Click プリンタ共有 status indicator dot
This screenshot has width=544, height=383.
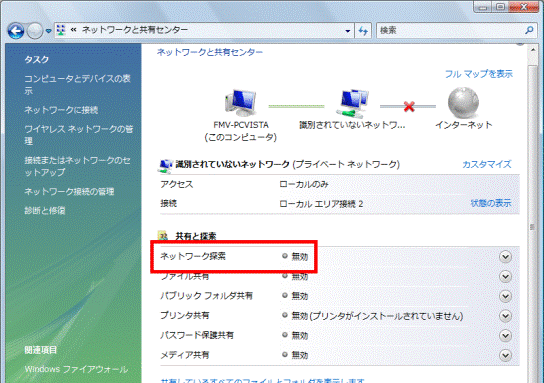pos(285,315)
